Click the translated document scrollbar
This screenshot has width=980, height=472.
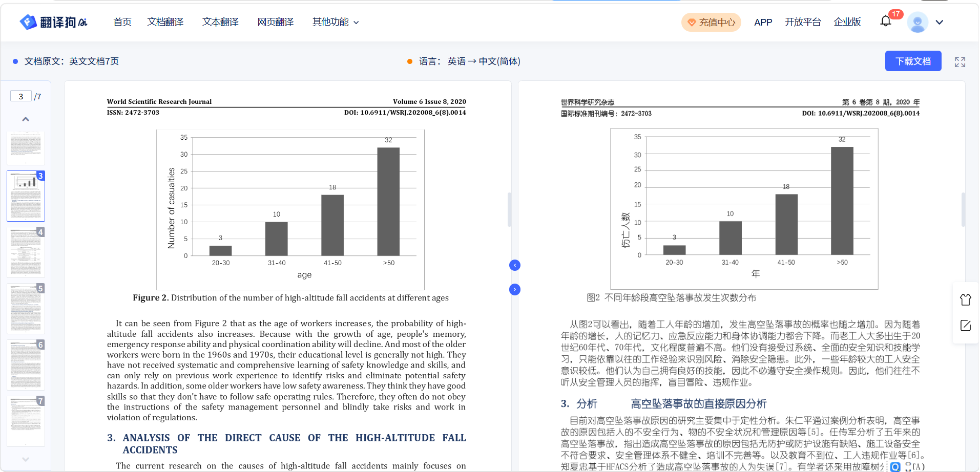[x=963, y=209]
